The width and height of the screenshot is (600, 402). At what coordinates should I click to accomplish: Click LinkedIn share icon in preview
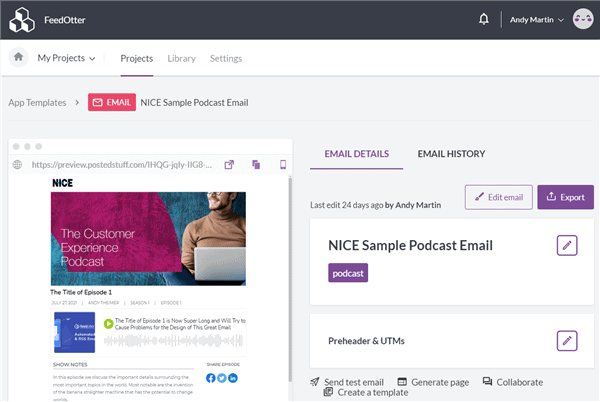click(x=233, y=378)
